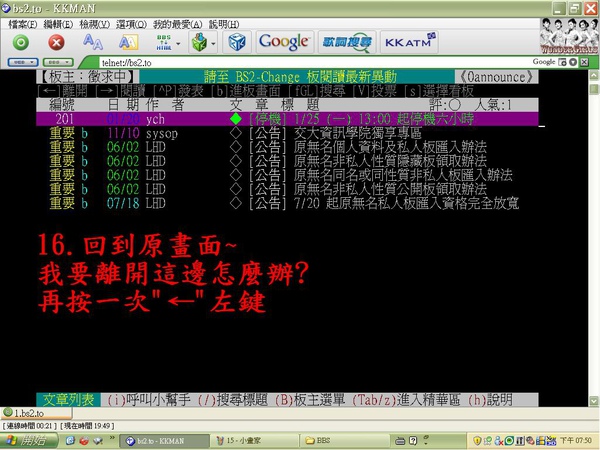Image resolution: width=600 pixels, height=450 pixels.
Task: Click Google search label in address bar
Action: 544,62
